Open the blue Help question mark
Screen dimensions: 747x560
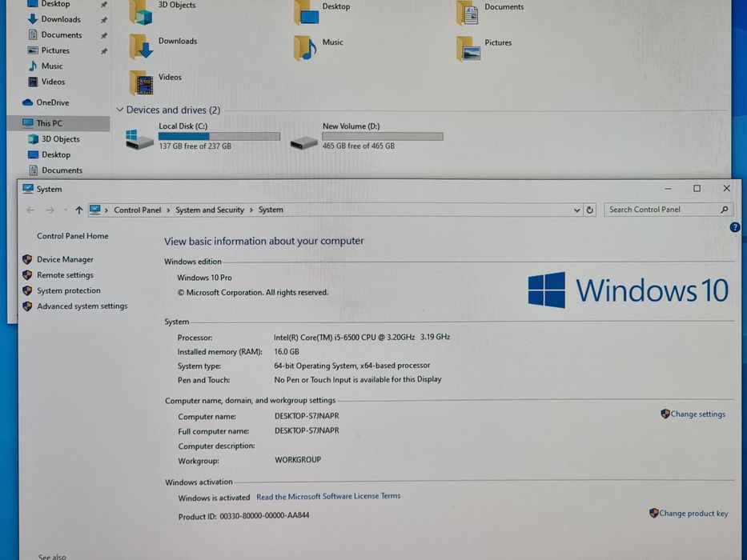[735, 228]
